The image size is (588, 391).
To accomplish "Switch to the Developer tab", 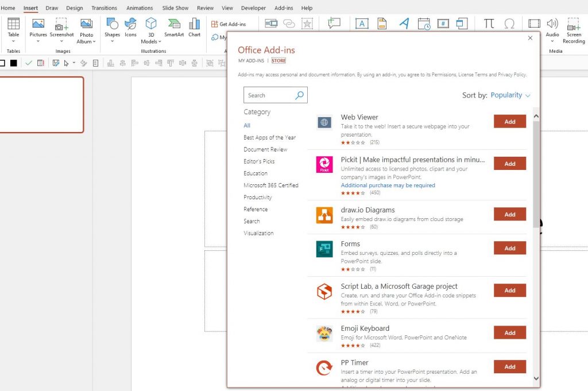I will [x=253, y=8].
